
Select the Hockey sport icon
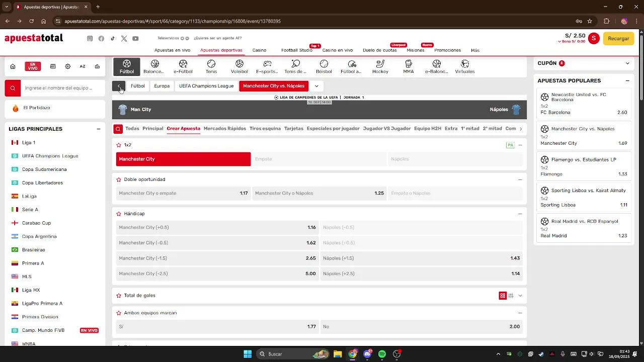tap(380, 67)
